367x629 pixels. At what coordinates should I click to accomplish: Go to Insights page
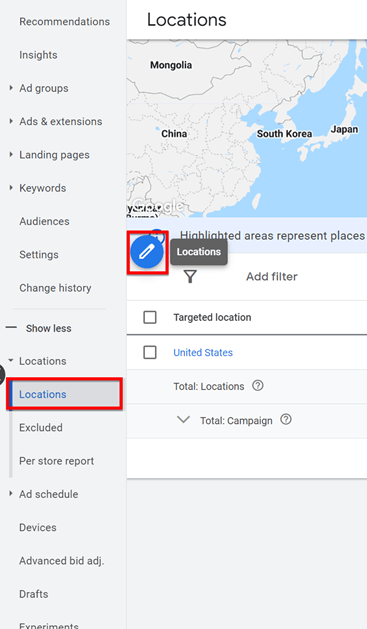(38, 55)
